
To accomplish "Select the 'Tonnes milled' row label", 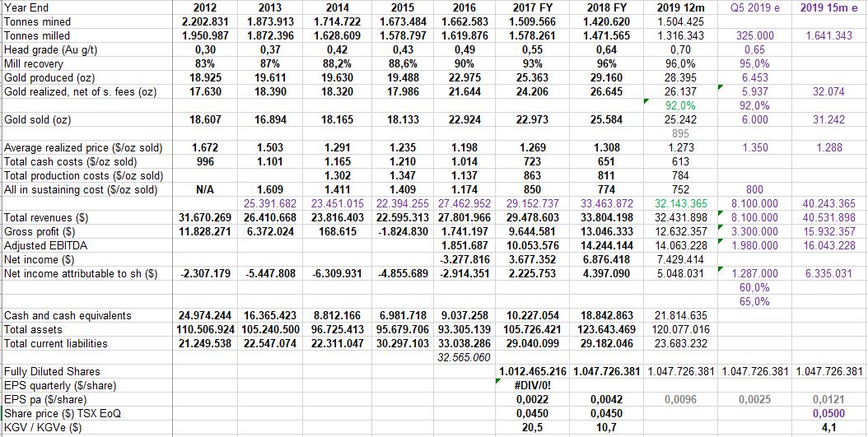I will [36, 36].
